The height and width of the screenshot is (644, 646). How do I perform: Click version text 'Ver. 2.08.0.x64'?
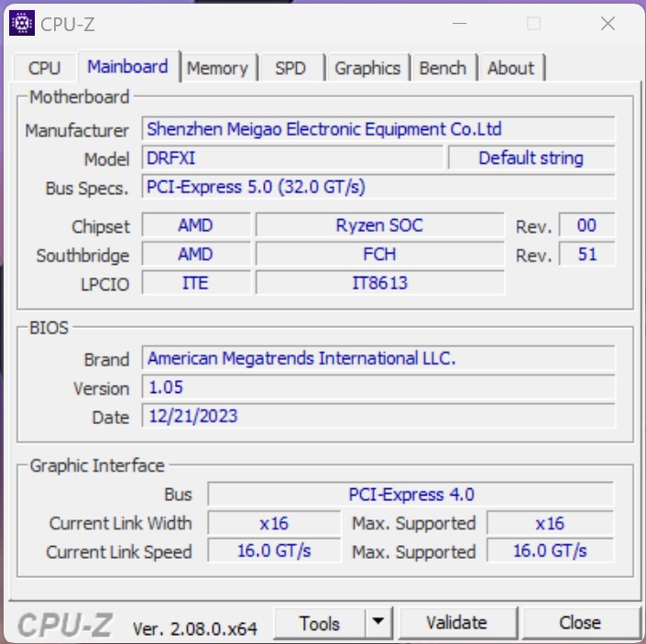195,628
